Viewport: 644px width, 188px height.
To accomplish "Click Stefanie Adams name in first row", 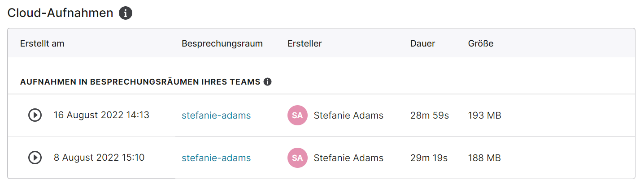I will click(348, 115).
